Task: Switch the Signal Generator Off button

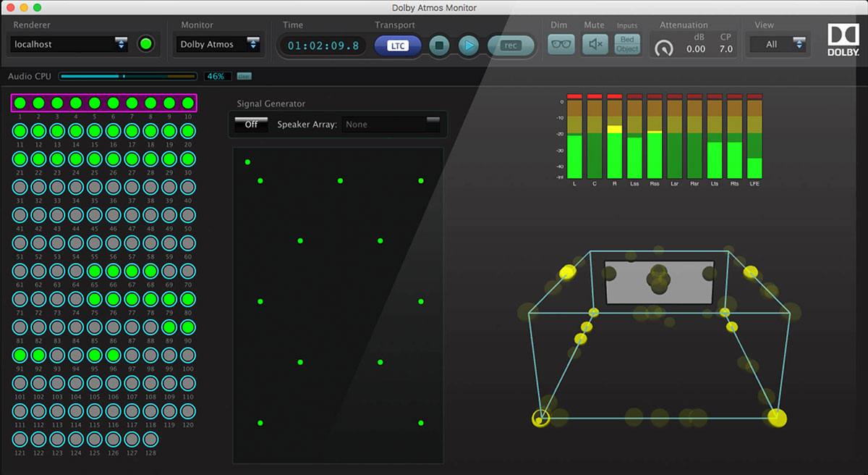Action: pos(251,125)
